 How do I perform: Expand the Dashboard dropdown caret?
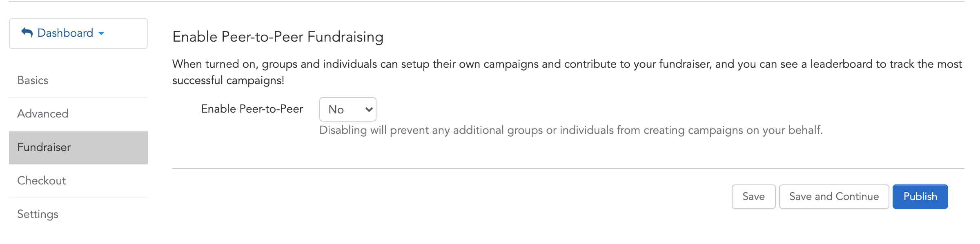click(101, 33)
